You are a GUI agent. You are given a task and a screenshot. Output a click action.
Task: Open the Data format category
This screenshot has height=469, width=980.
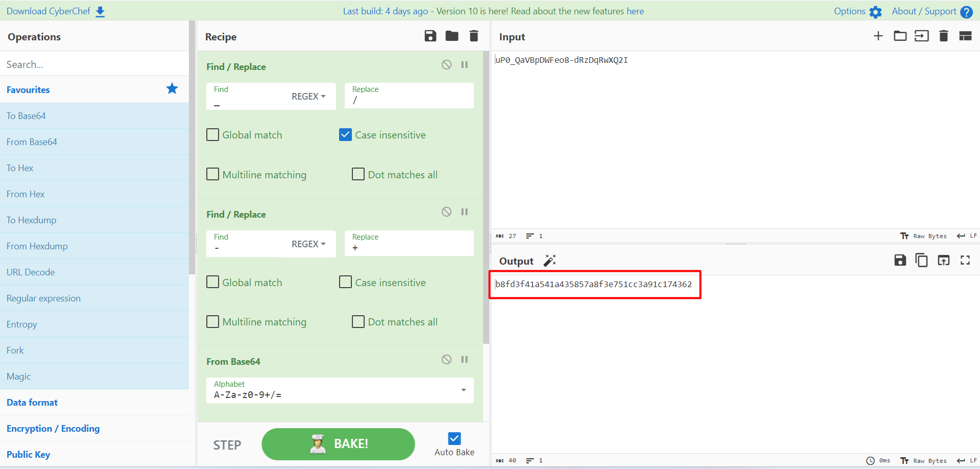point(32,403)
